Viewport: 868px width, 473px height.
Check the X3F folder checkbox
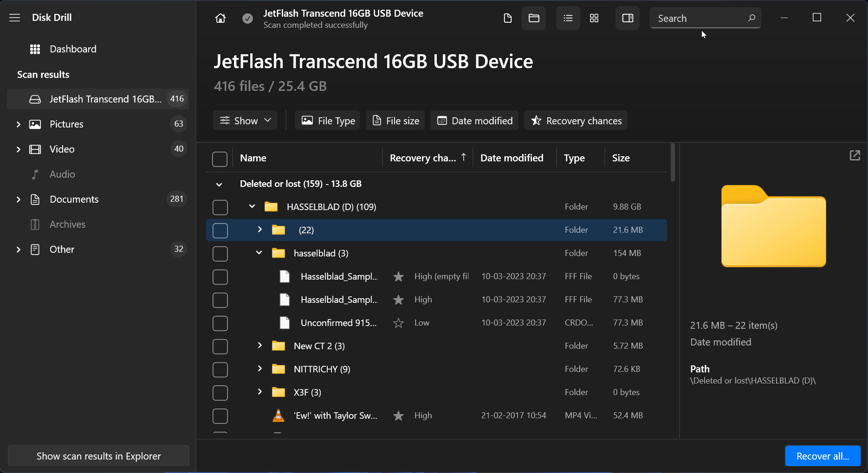[x=220, y=393]
